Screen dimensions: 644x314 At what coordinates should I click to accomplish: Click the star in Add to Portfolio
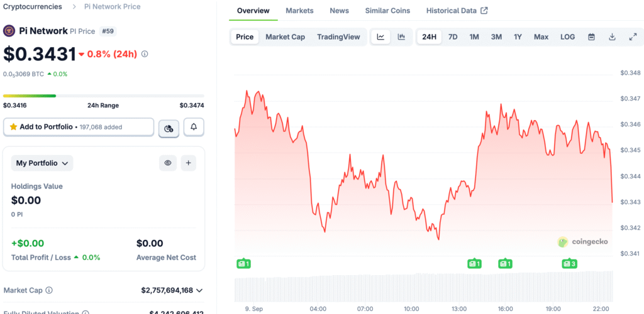pos(13,127)
